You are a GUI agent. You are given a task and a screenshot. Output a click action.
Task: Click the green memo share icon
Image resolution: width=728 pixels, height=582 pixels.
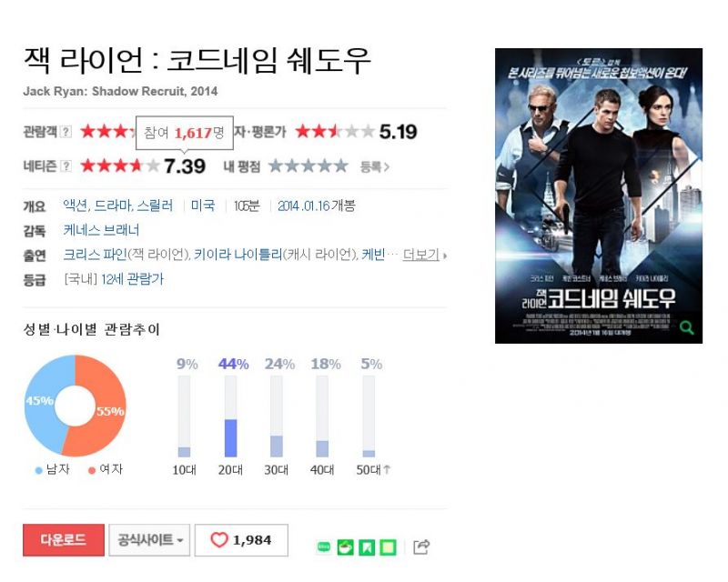point(388,547)
